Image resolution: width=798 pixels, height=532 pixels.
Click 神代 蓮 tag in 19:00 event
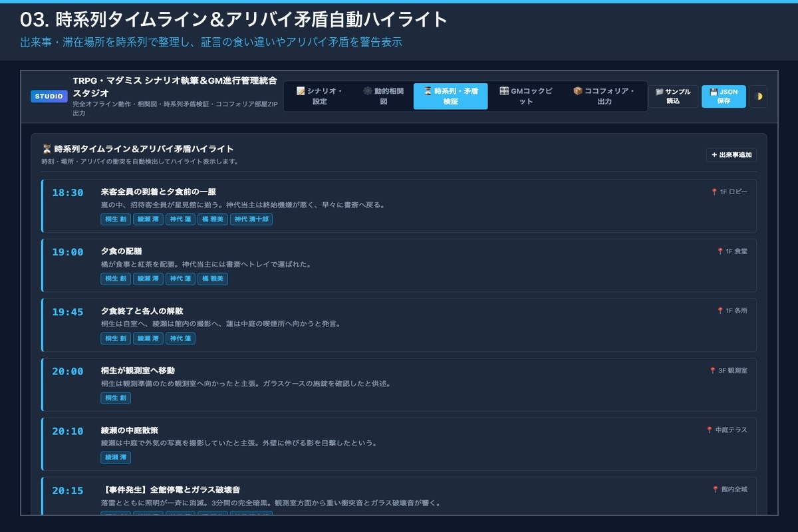[x=180, y=279]
